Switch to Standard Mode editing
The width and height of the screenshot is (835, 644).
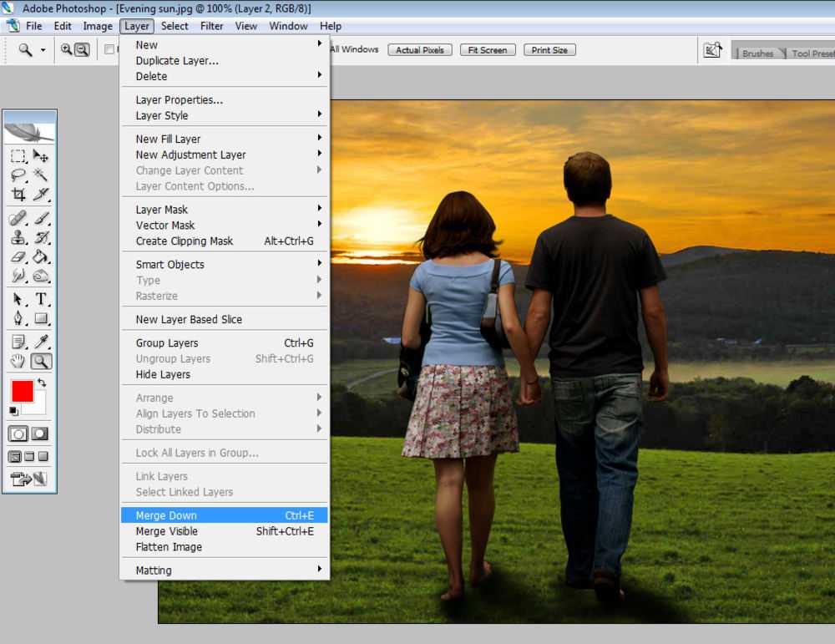point(18,434)
